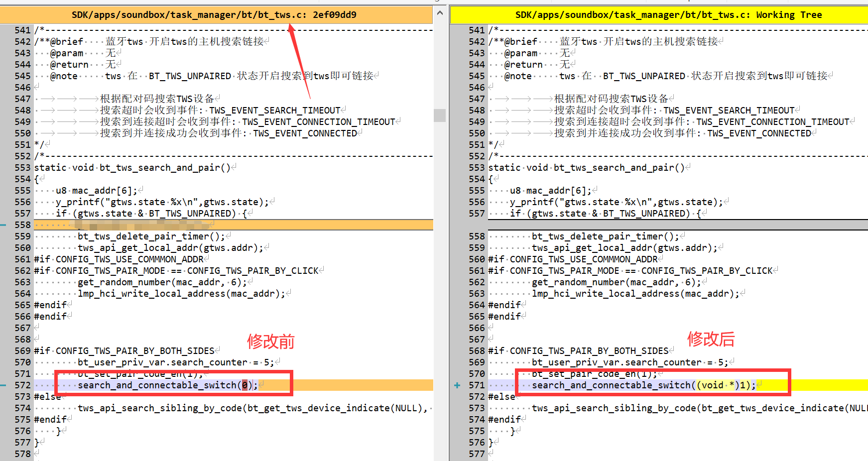The width and height of the screenshot is (868, 461).
Task: Click left pane line 557 if (gtws.state & BT_TWS_UNPAIRED)
Action: tap(151, 214)
